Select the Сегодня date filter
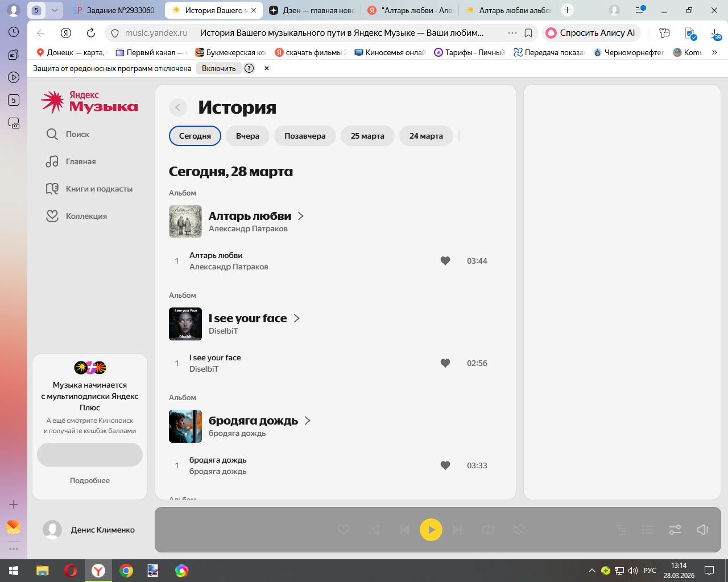This screenshot has height=582, width=728. tap(195, 136)
